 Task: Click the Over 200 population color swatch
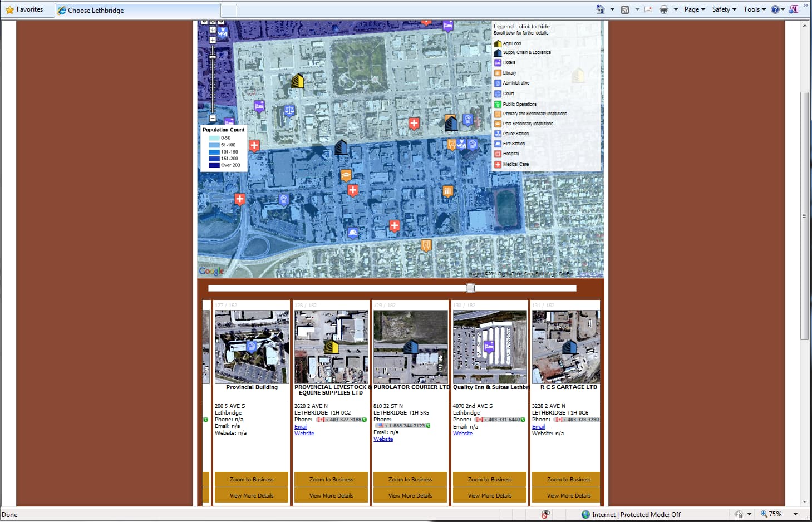[x=214, y=165]
